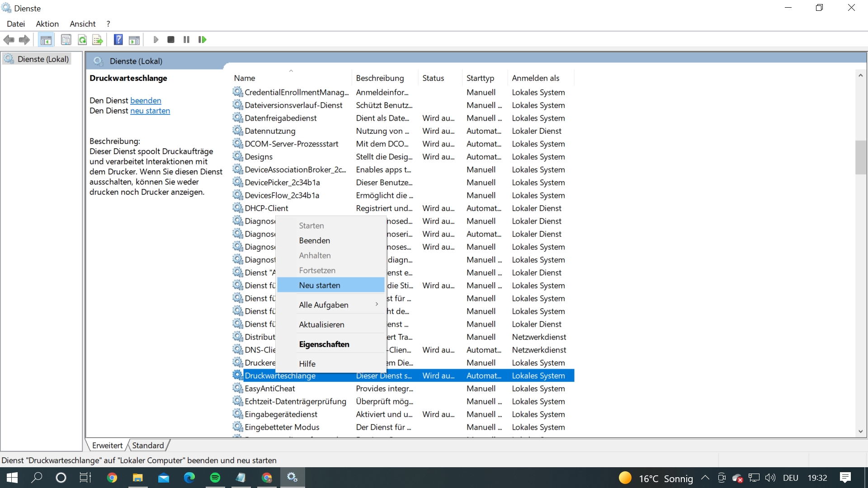Click the down arrow of the vertical scrollbar
The image size is (868, 488).
(x=861, y=432)
